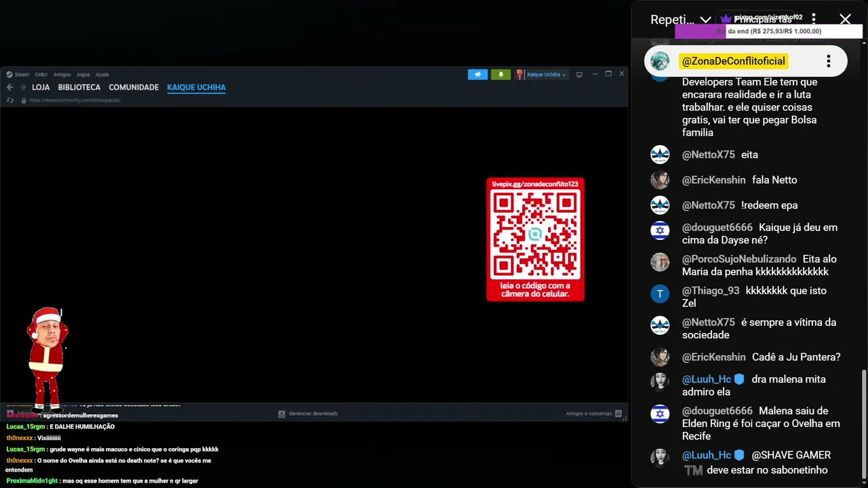Click ProximaMidn1ght overlay chat message

pos(102,481)
